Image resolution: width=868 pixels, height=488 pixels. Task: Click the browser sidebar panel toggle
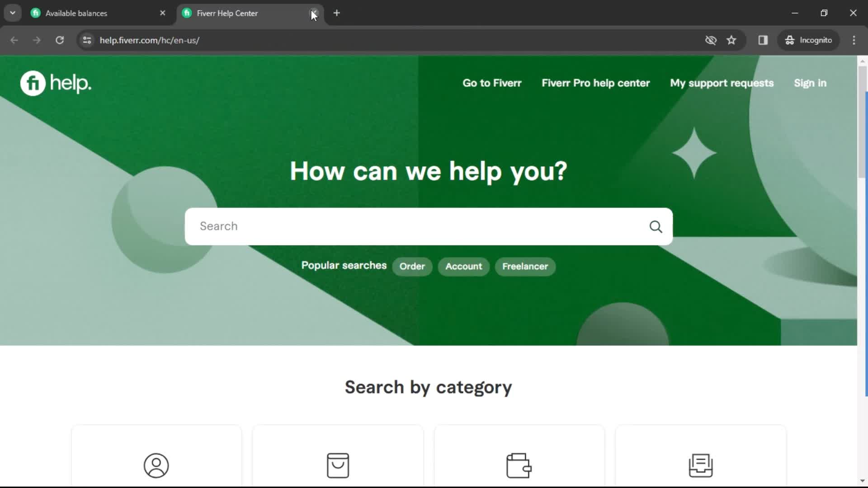coord(763,40)
